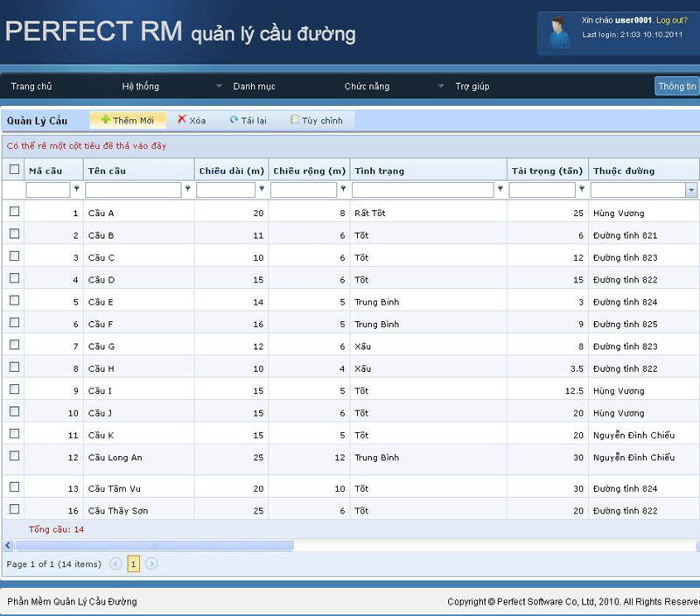Open the Trang chủ menu item

31,86
